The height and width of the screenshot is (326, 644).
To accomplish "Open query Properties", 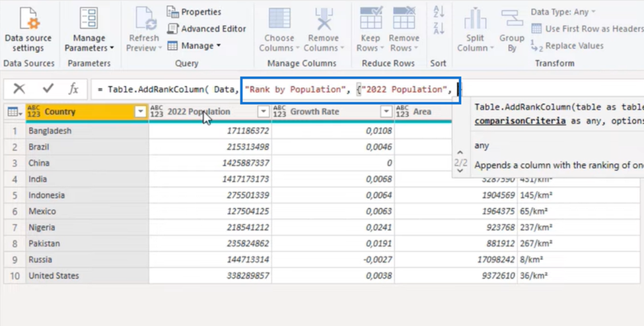I will click(194, 12).
